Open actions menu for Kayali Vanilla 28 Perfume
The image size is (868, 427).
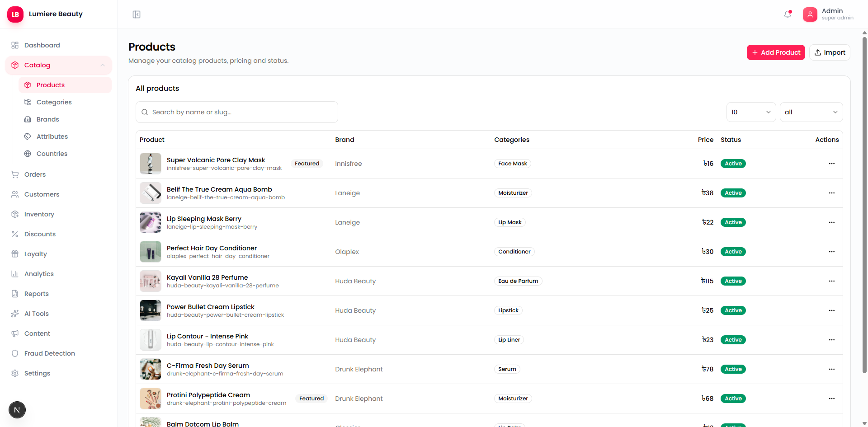(x=832, y=281)
